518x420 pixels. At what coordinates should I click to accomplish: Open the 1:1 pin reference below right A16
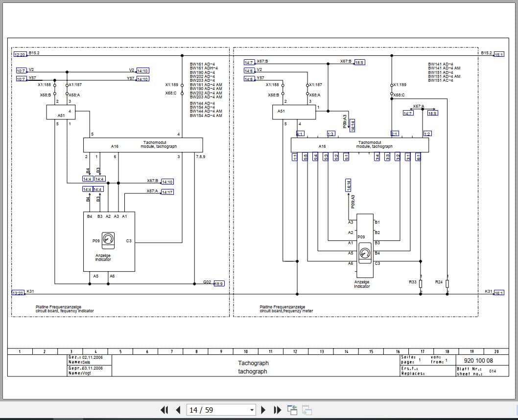click(295, 157)
